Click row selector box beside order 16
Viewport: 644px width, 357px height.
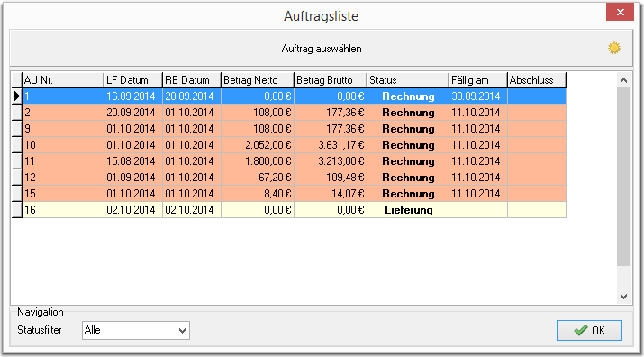17,210
